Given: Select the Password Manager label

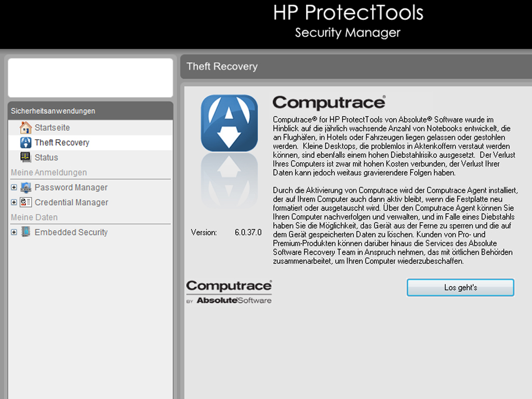Looking at the screenshot, I should click(71, 188).
